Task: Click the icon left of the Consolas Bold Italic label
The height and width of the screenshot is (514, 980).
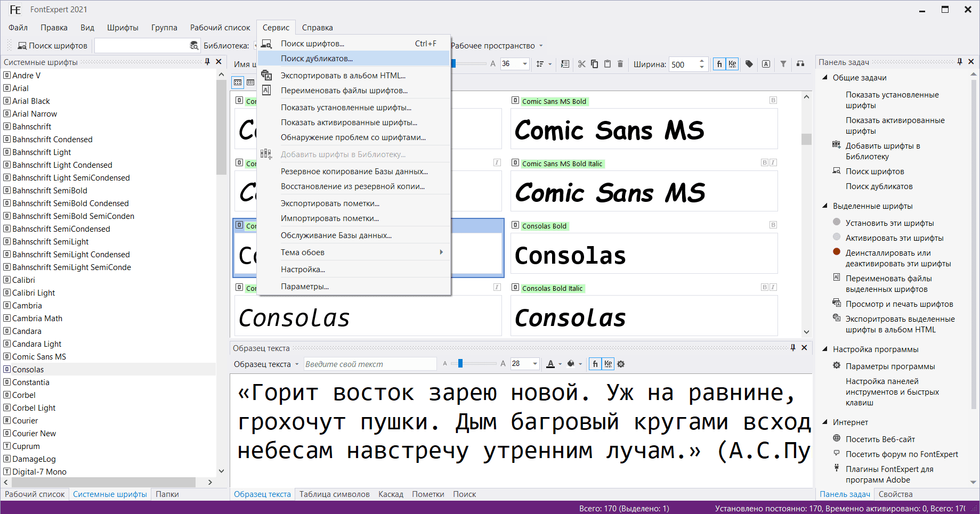Action: tap(515, 287)
